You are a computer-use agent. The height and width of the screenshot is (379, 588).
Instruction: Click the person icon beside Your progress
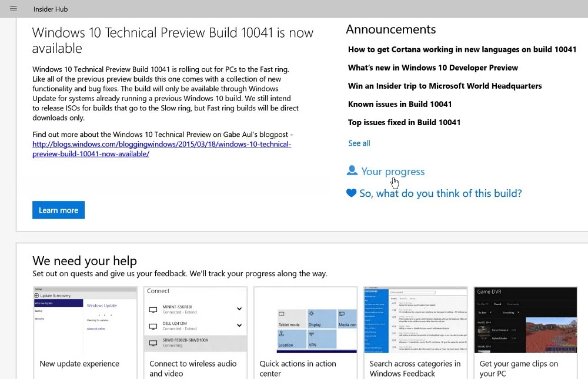(352, 170)
